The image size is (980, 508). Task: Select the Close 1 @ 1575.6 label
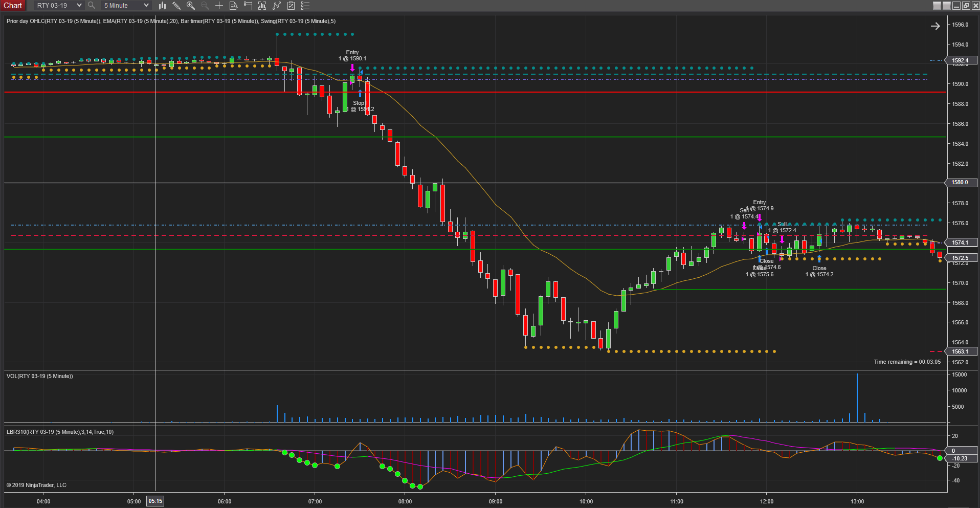(x=760, y=271)
